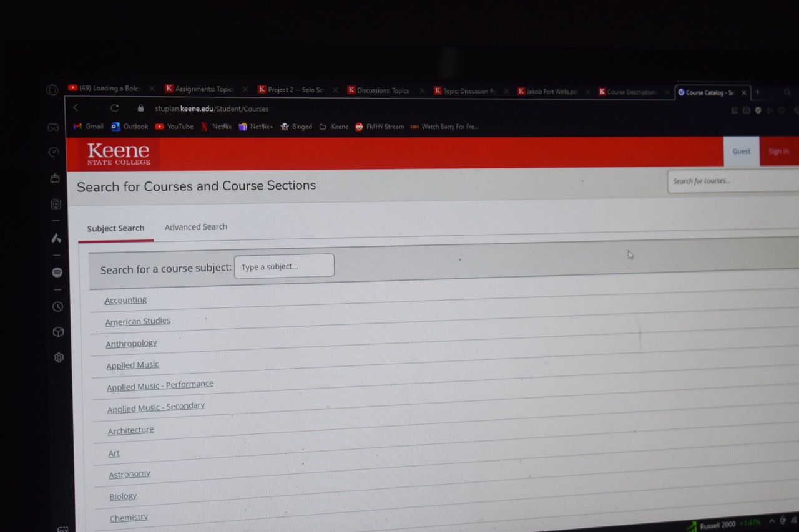Click the clock icon in the left sidebar
This screenshot has width=799, height=532.
[x=57, y=306]
